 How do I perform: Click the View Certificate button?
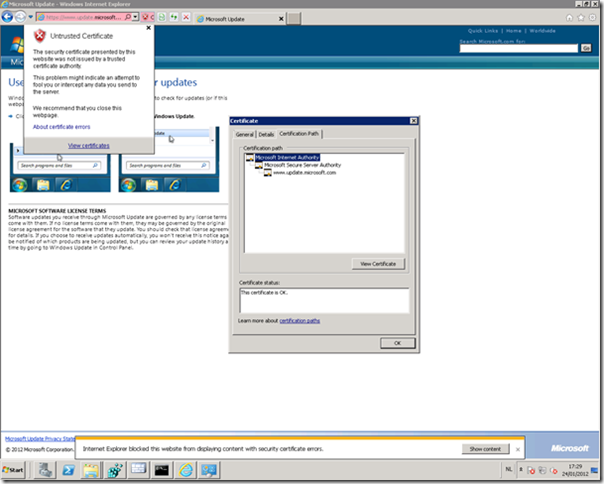(378, 264)
